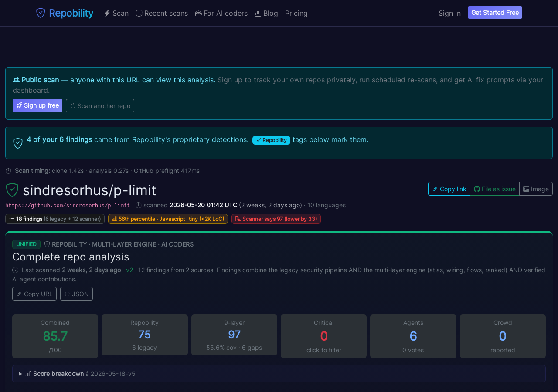This screenshot has width=558, height=392.
Task: Click the Image export button
Action: (x=536, y=189)
